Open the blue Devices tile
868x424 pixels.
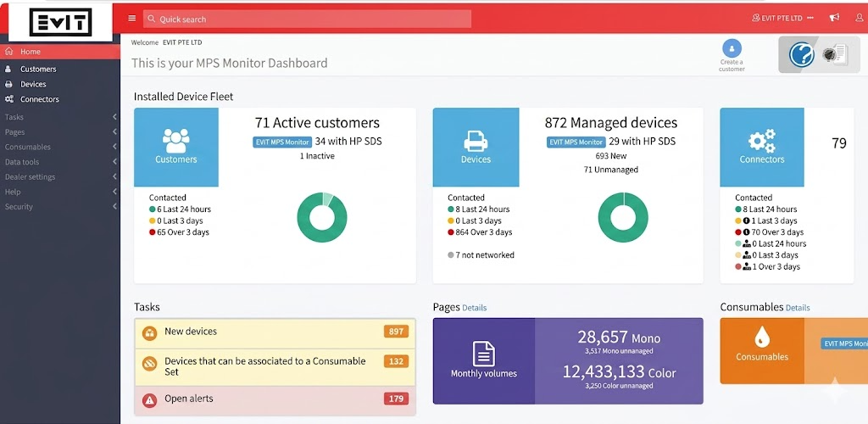click(476, 148)
